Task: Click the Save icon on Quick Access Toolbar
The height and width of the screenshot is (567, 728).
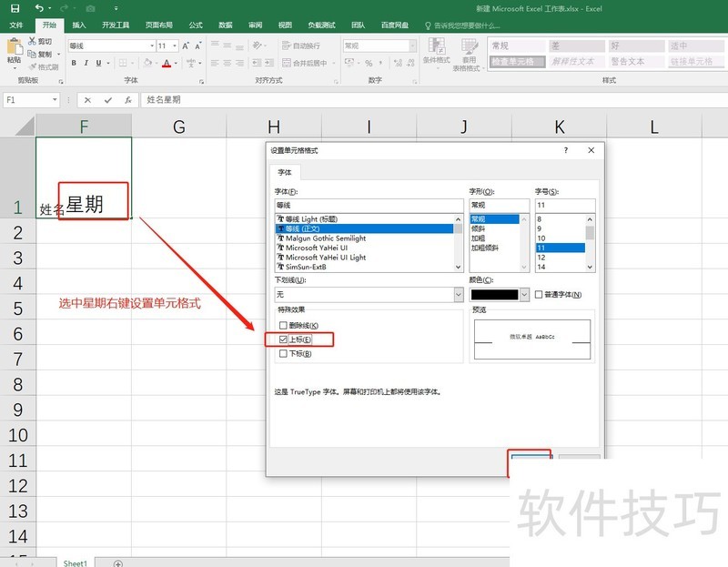Action: point(15,7)
